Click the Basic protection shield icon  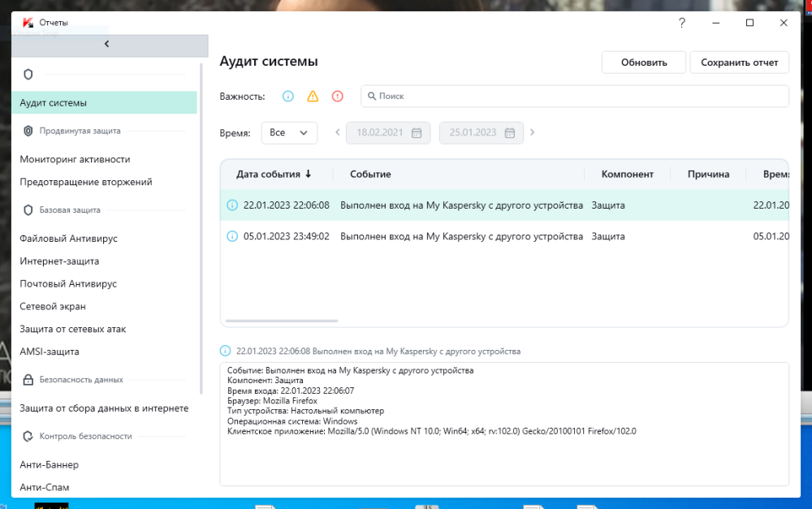(28, 210)
